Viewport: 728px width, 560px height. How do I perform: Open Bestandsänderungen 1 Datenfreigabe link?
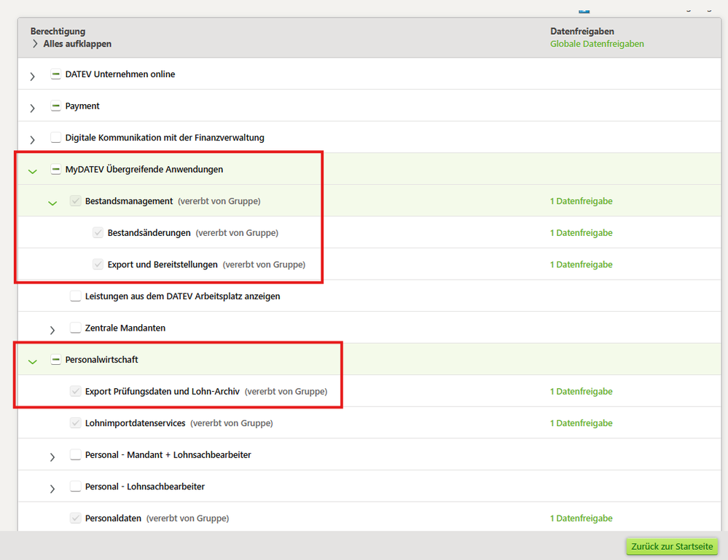[x=581, y=232]
